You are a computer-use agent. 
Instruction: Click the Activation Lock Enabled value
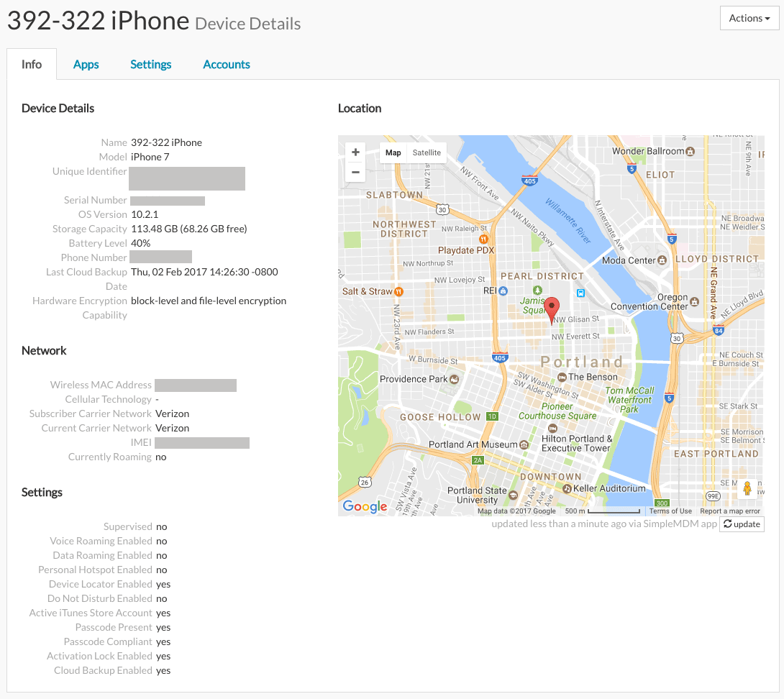point(163,657)
